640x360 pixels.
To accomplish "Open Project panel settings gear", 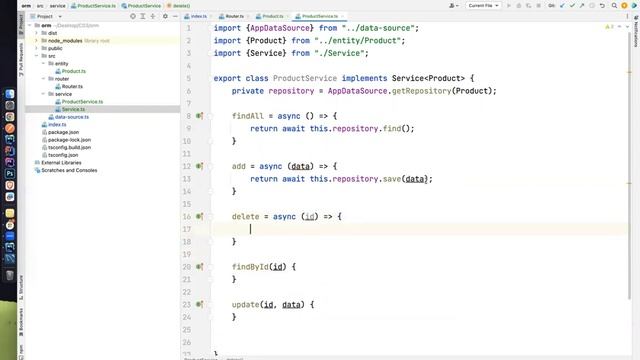I will point(165,16).
